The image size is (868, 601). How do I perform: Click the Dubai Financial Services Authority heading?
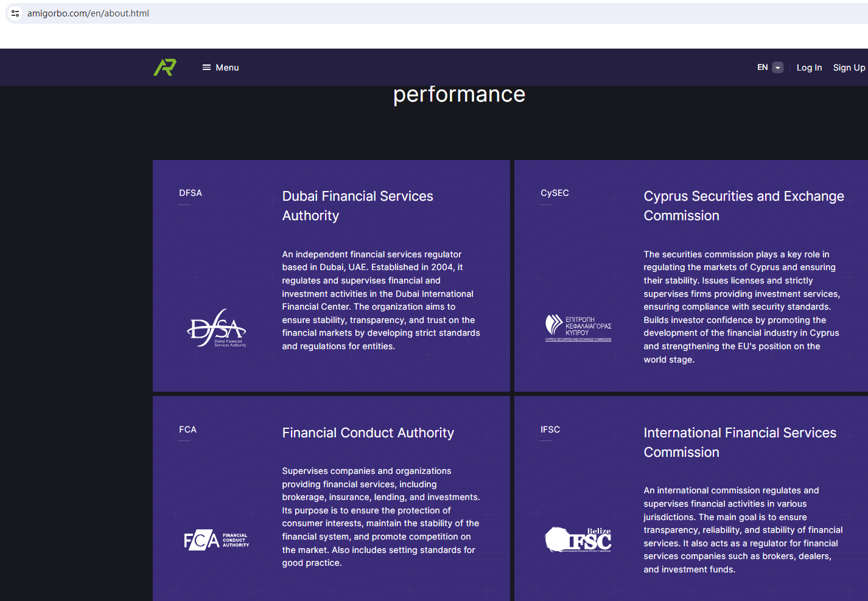pos(357,206)
